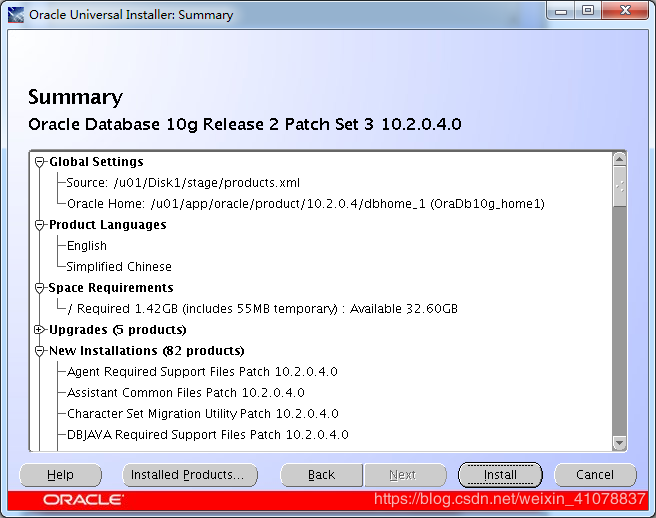The width and height of the screenshot is (656, 518).
Task: Select Agent Required Support Files Patch row
Action: pos(202,372)
